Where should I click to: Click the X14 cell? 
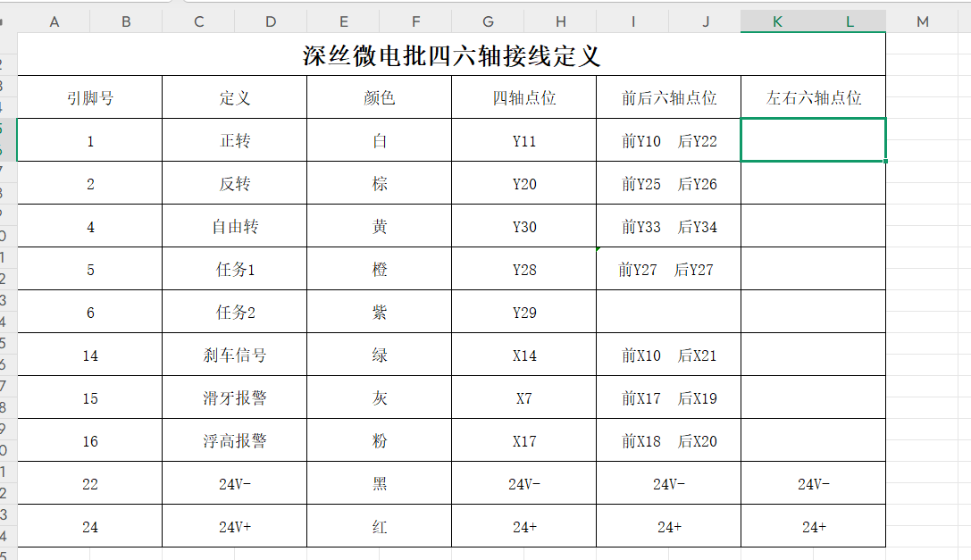click(523, 355)
